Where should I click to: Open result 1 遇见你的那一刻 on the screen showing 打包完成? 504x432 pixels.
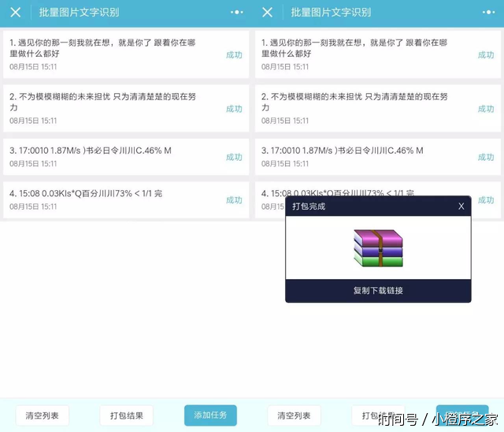click(378, 54)
